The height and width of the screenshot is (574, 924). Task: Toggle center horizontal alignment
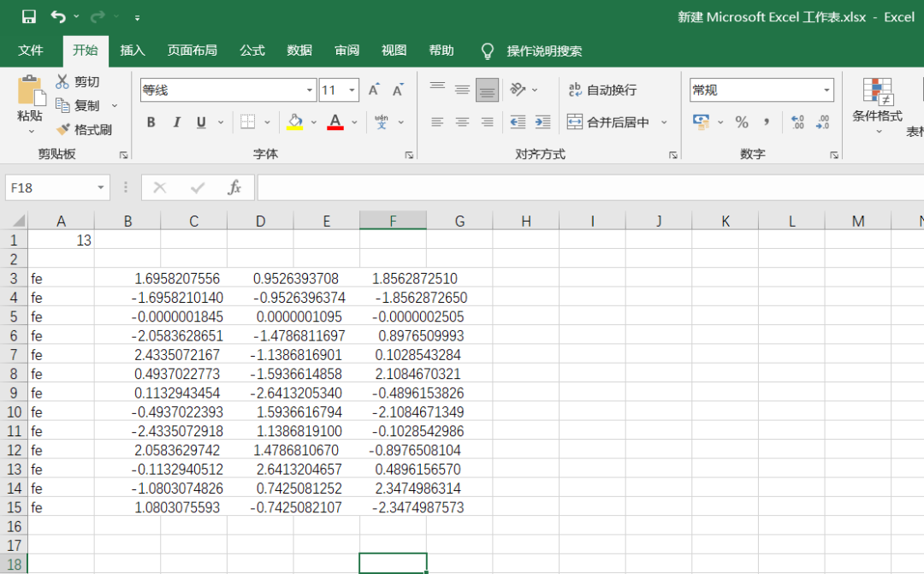(x=463, y=122)
